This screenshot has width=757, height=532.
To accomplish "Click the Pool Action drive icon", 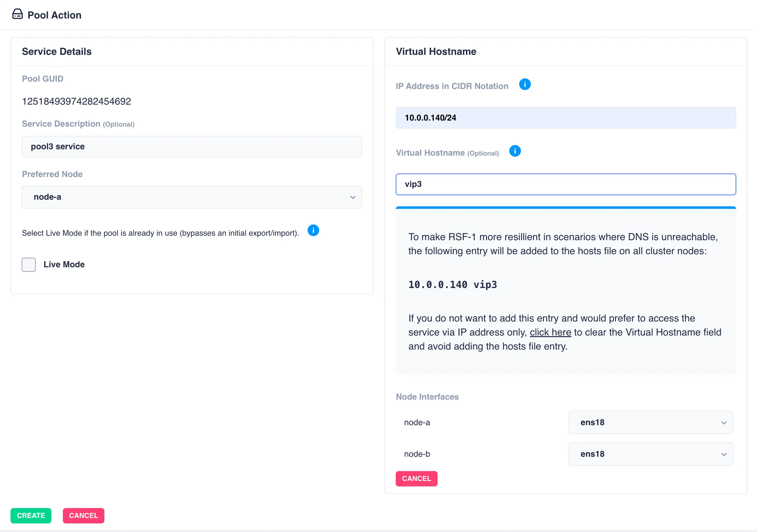I will point(17,14).
